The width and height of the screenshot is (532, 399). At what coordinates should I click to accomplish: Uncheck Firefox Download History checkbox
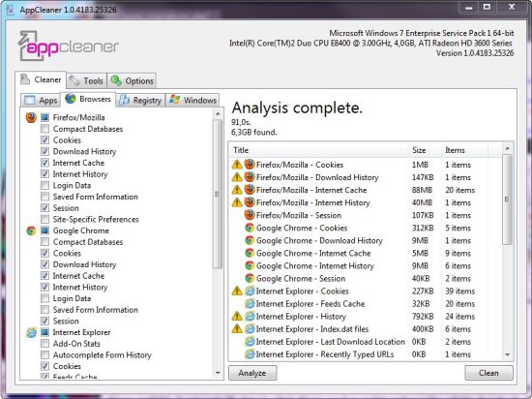click(x=44, y=151)
